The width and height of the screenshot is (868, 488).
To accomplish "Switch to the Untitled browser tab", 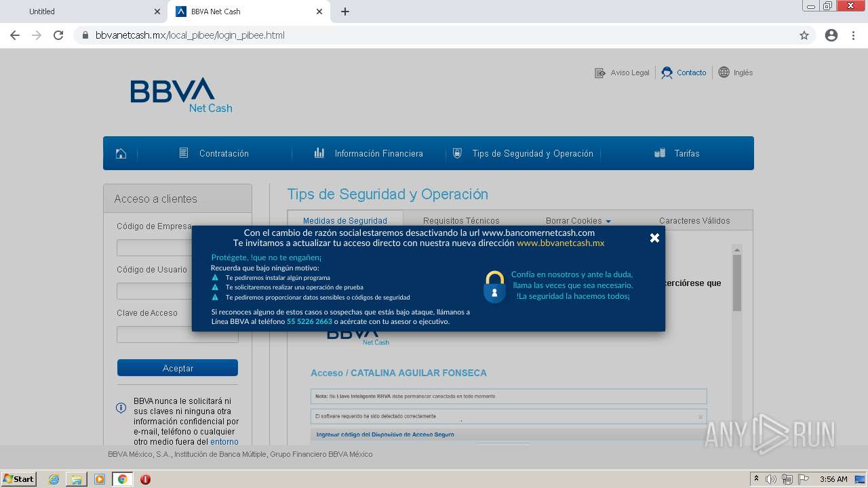I will [84, 12].
